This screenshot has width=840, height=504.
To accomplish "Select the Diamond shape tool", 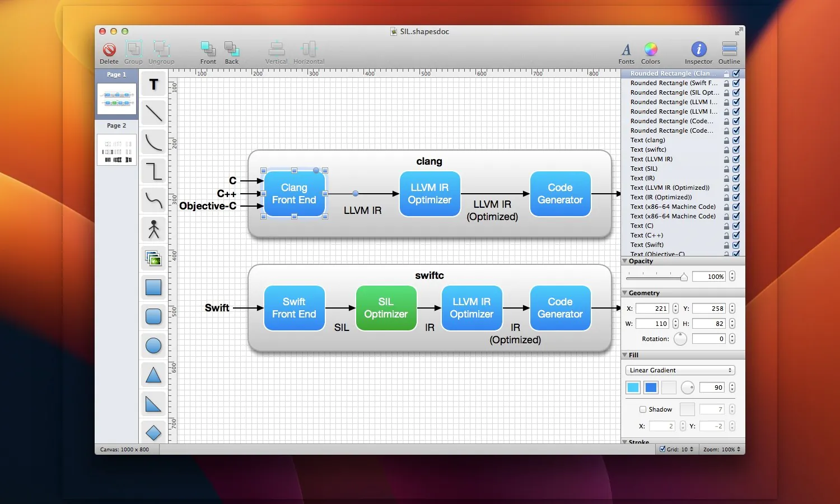I will (x=153, y=432).
